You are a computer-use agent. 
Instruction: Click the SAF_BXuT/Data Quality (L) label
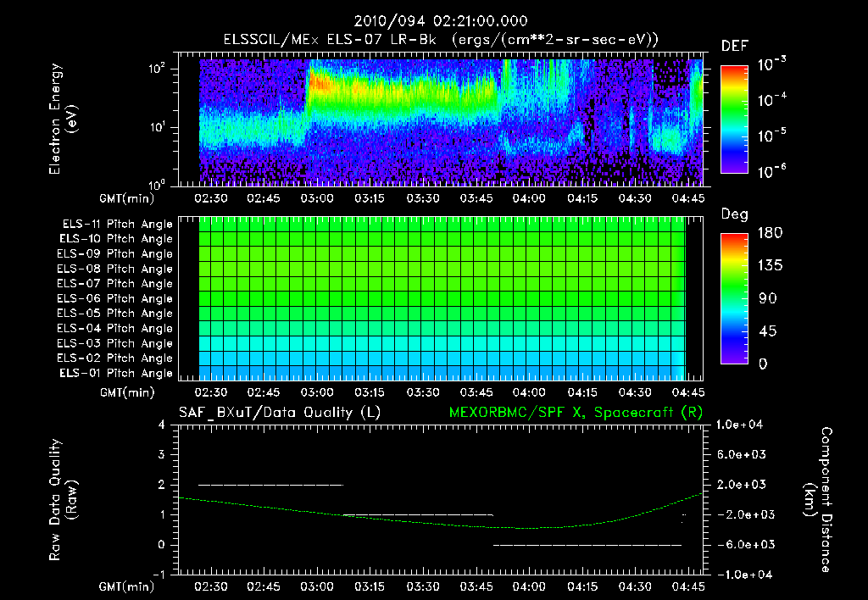pos(280,413)
